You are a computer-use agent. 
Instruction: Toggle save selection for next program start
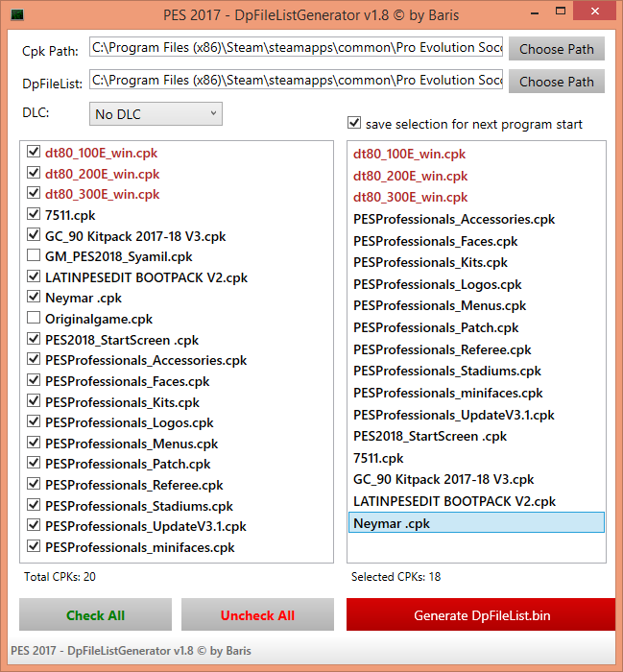[354, 123]
